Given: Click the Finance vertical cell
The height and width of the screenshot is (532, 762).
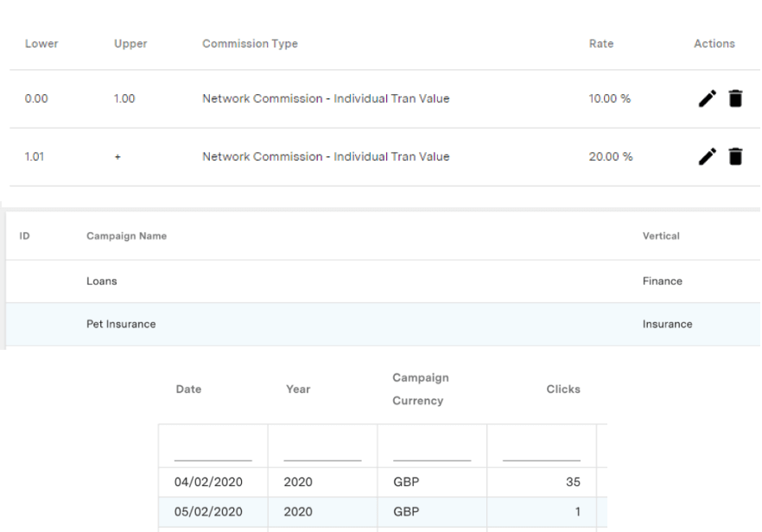Looking at the screenshot, I should click(x=662, y=282).
